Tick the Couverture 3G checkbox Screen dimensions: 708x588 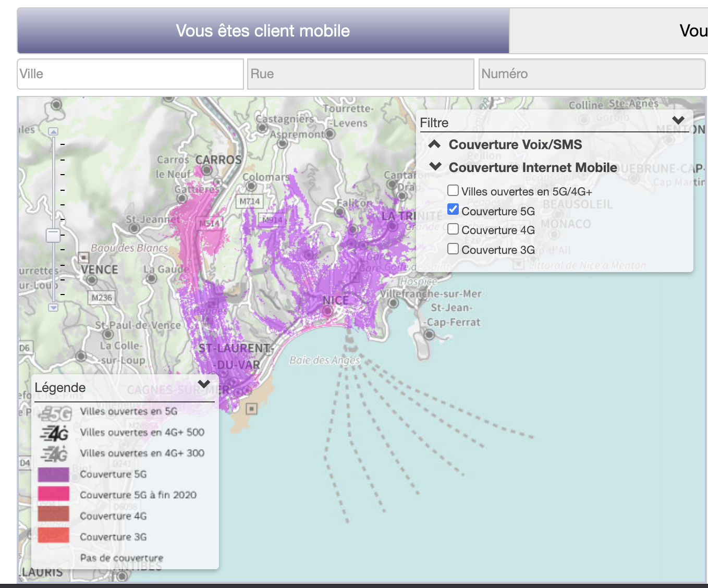click(x=453, y=249)
